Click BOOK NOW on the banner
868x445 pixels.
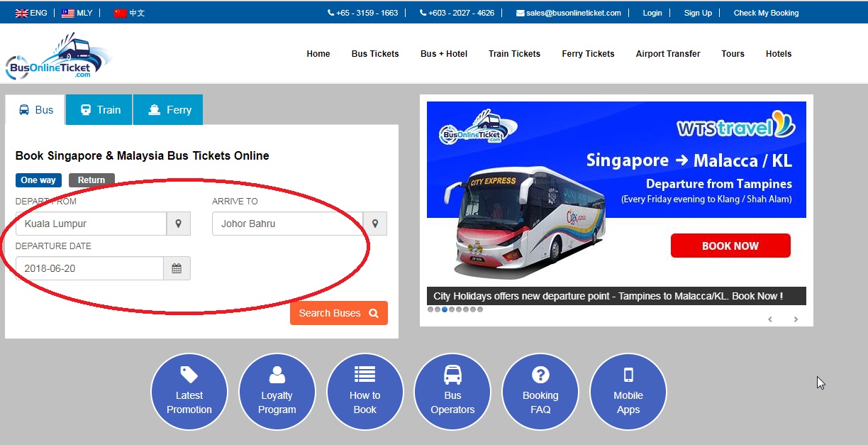tap(730, 246)
